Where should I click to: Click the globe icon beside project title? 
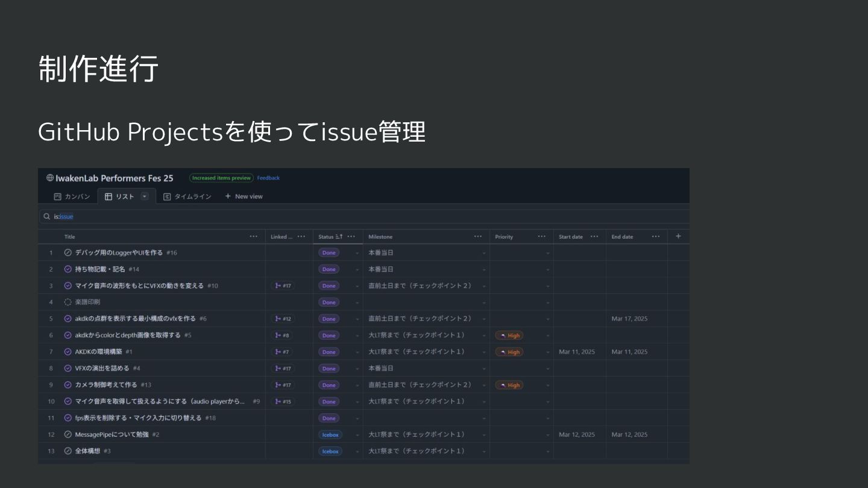(50, 178)
